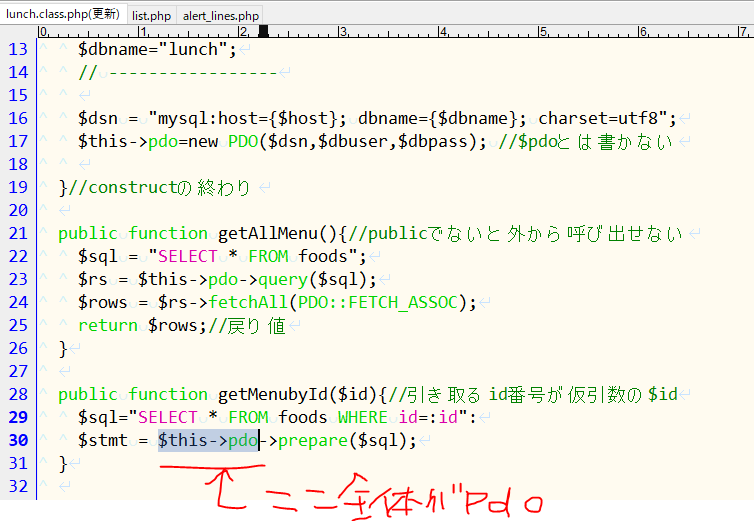Screen dimensions: 754x521
Task: Click line number 17 in the gutter
Action: pos(18,141)
